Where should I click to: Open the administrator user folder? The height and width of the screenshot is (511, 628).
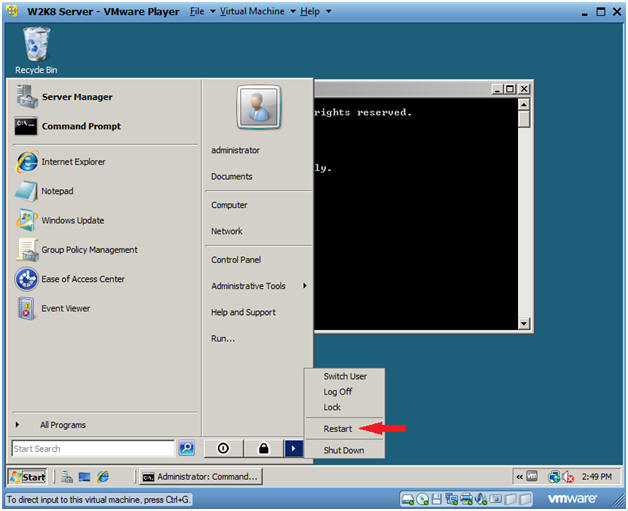pyautogui.click(x=235, y=150)
